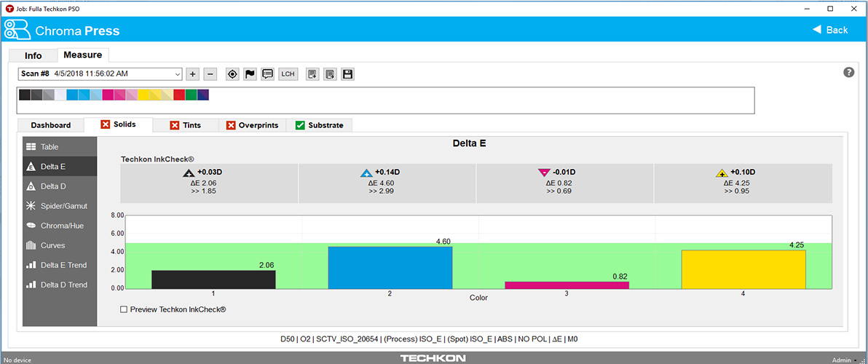
Task: Open the help question mark icon
Action: click(x=848, y=73)
